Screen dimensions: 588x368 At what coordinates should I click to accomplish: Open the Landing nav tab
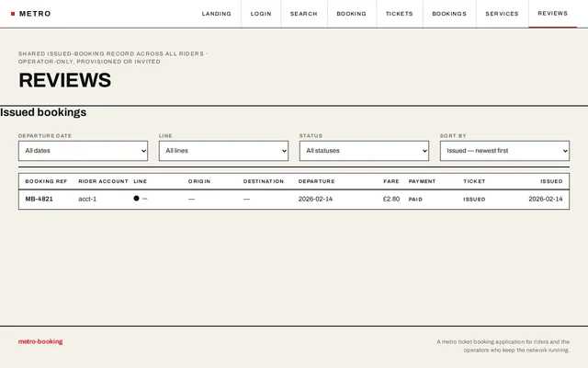[x=217, y=14]
